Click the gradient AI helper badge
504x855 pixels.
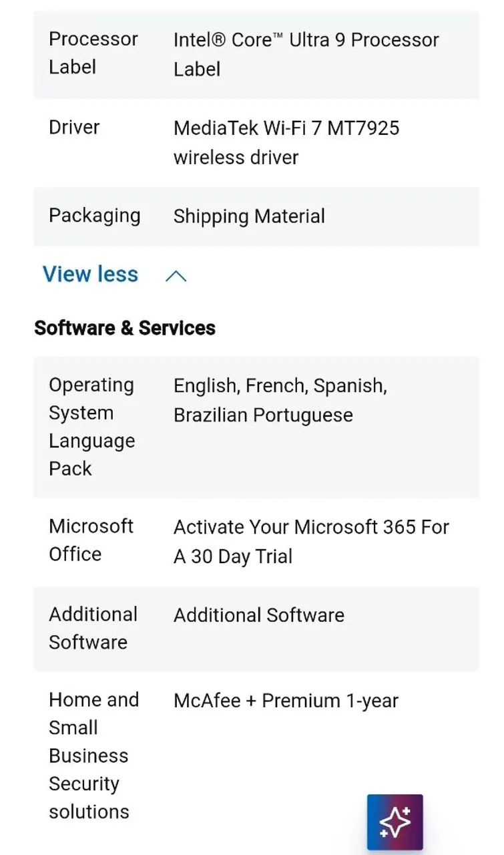395,821
